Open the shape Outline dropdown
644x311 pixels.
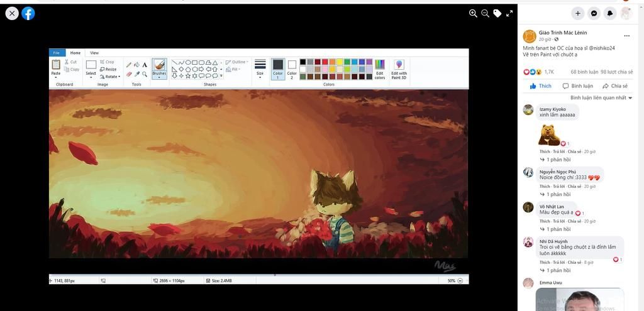point(237,62)
